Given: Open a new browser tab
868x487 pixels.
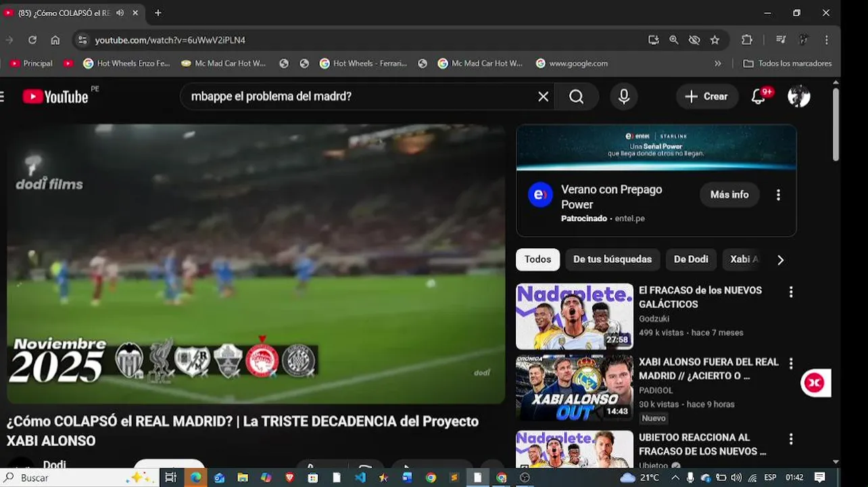Looking at the screenshot, I should coord(158,13).
